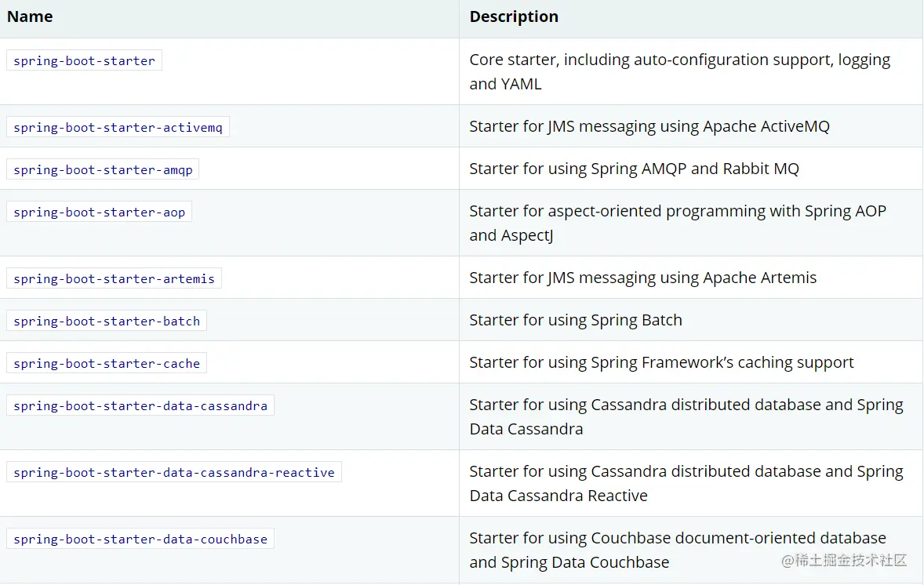Click the aspect-oriented programming description
This screenshot has height=585, width=924.
point(678,223)
